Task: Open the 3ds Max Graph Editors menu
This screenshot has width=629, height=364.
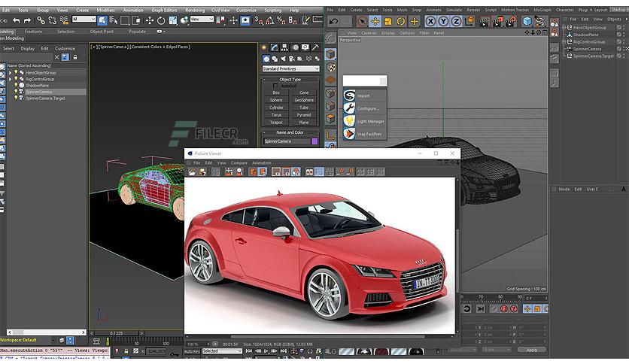Action: pyautogui.click(x=164, y=10)
